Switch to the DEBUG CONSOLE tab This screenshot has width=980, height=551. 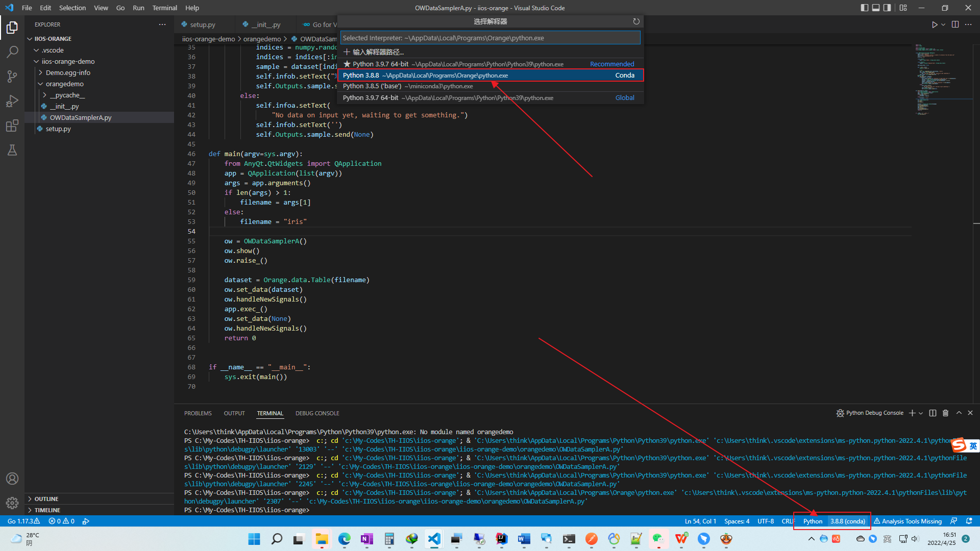[317, 413]
